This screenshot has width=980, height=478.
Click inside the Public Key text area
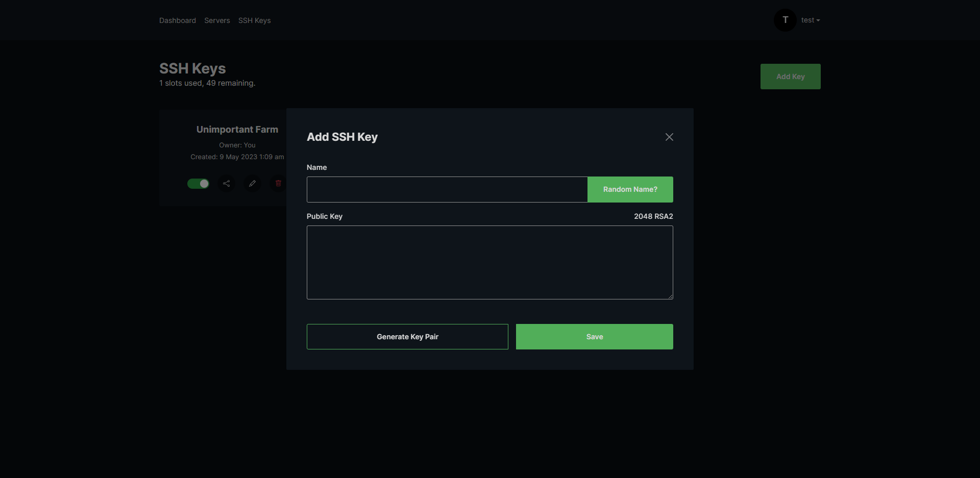coord(489,262)
